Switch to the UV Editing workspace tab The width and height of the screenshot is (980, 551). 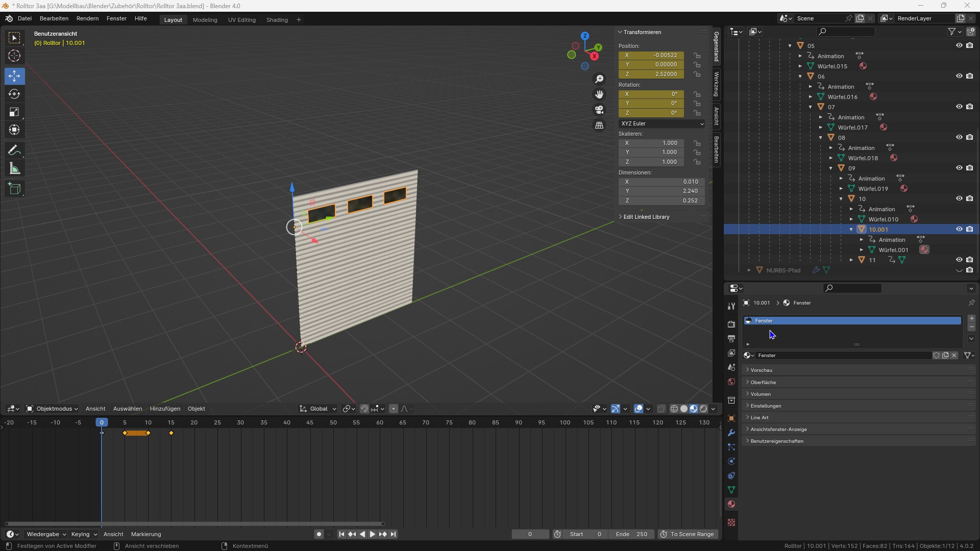click(x=242, y=20)
